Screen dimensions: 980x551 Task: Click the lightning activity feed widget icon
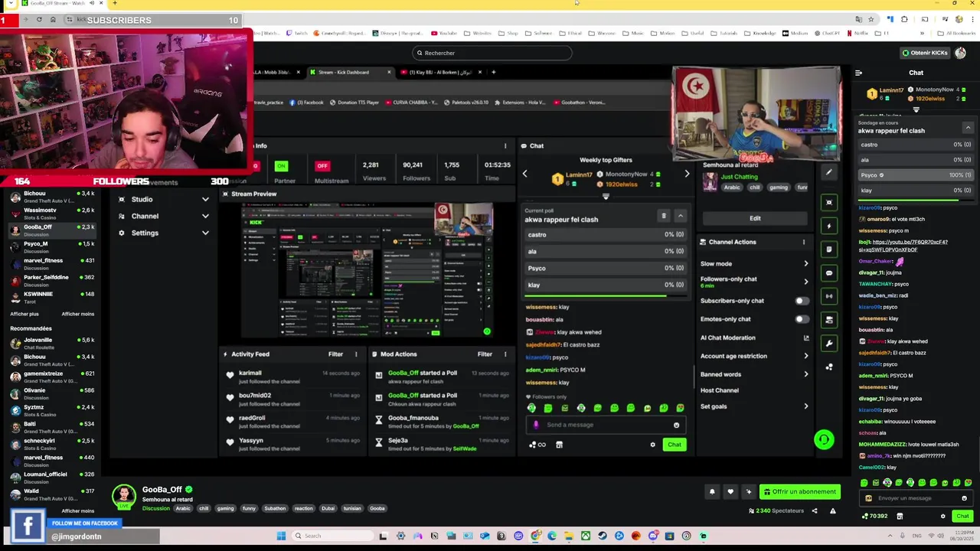(828, 226)
